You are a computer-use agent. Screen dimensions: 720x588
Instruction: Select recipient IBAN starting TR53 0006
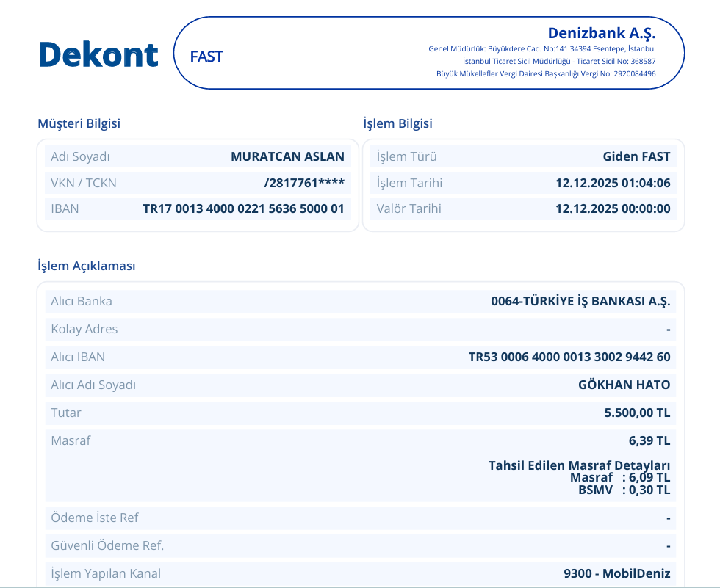569,357
